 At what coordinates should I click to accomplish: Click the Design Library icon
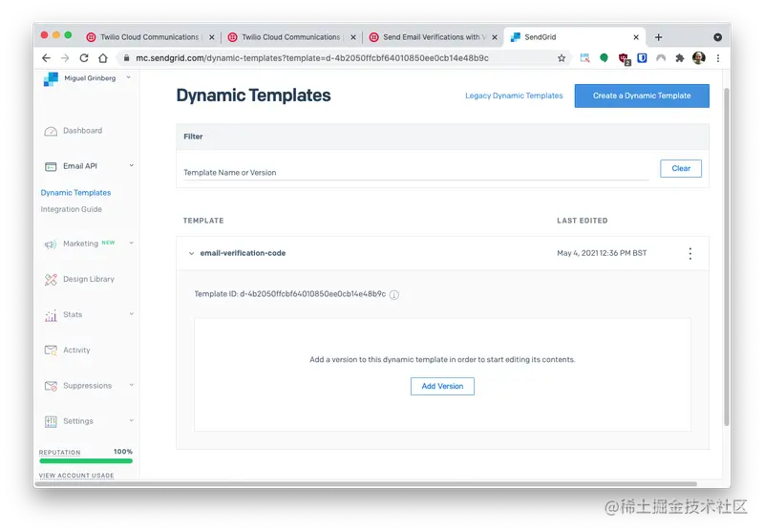click(51, 280)
